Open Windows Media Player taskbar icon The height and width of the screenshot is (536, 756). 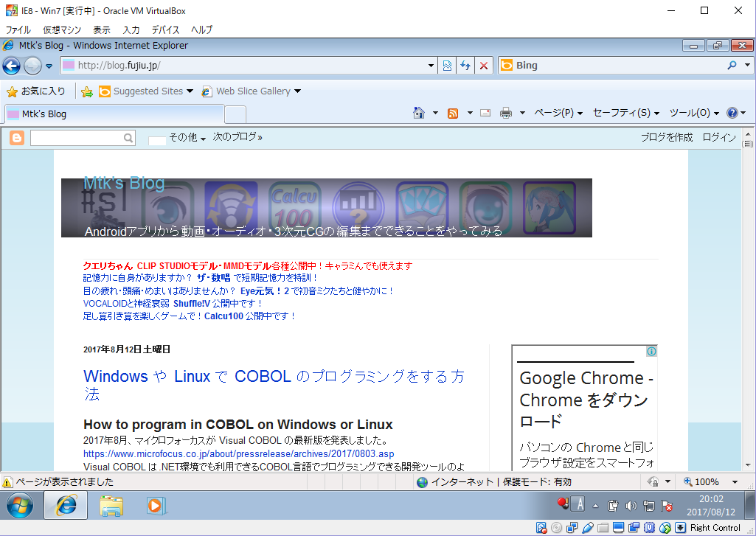156,506
